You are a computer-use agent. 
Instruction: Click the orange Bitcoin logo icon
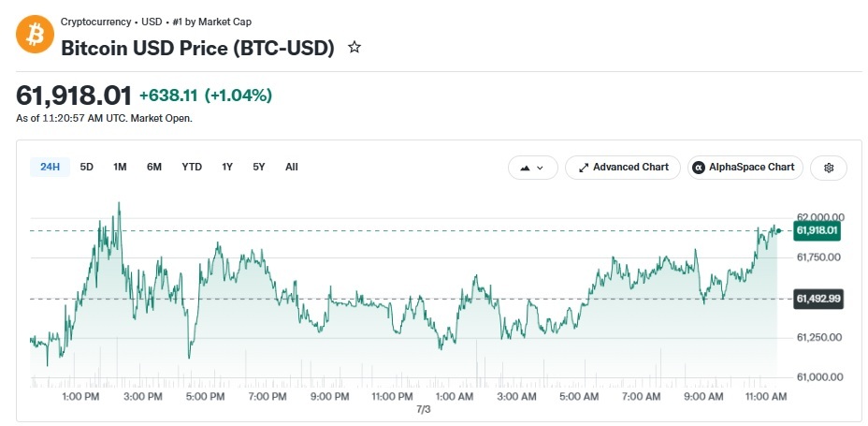click(35, 35)
